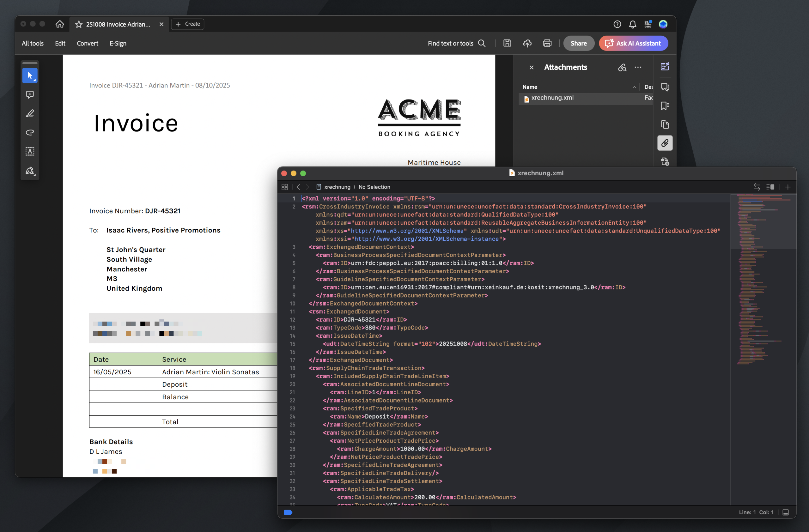Toggle the editor minimap/inspector layout icon

[770, 187]
